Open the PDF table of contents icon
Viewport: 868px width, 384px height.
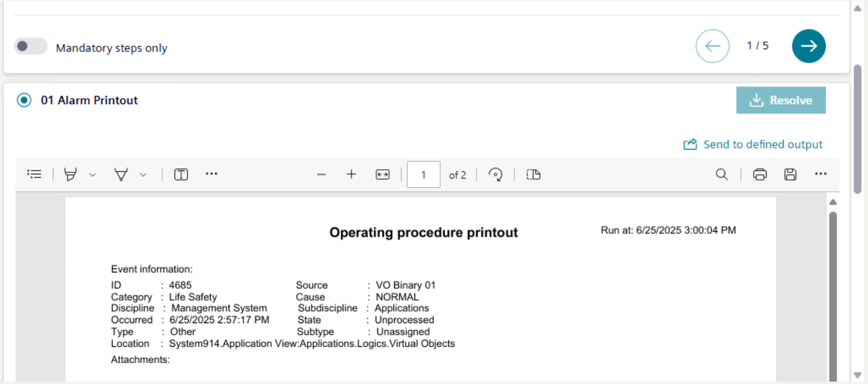tap(34, 174)
